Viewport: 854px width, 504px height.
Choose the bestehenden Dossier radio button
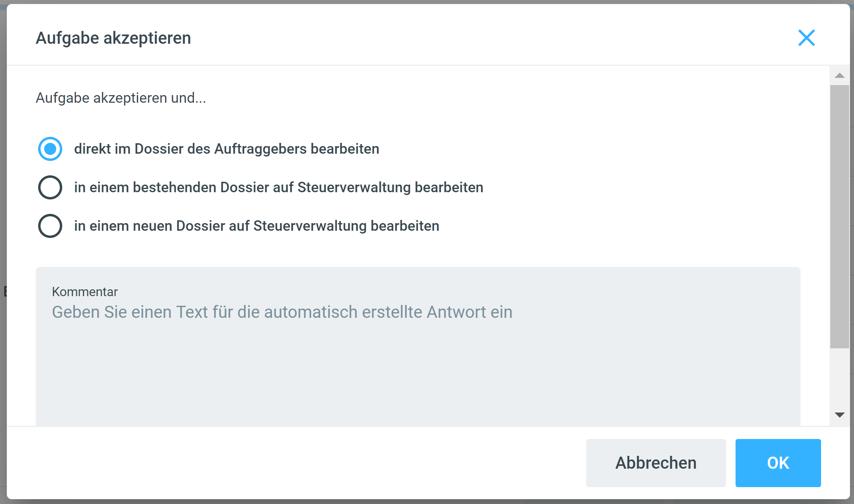click(50, 187)
